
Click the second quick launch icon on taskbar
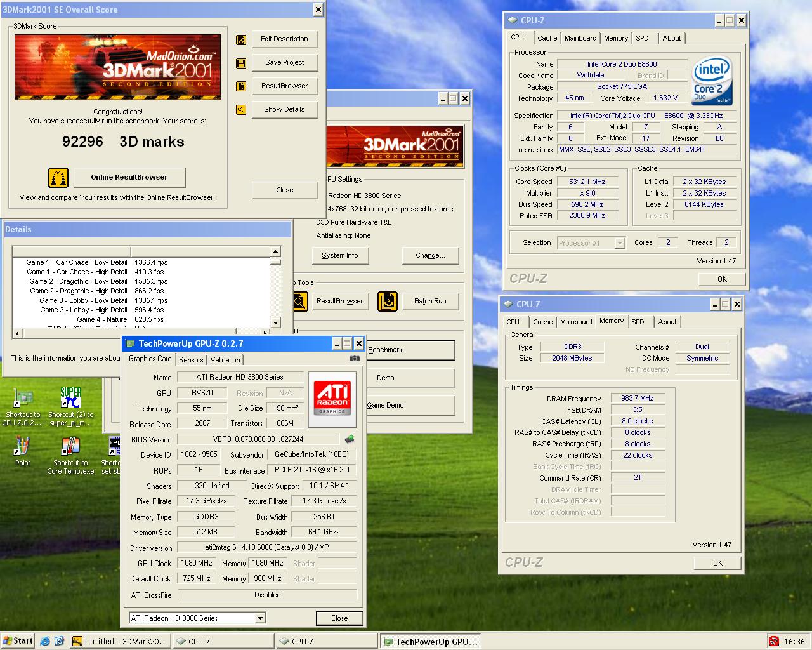pyautogui.click(x=59, y=641)
